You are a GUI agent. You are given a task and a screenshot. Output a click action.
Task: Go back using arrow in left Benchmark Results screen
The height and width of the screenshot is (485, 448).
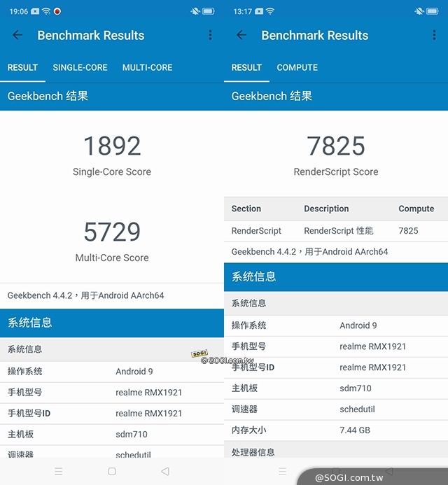17,35
